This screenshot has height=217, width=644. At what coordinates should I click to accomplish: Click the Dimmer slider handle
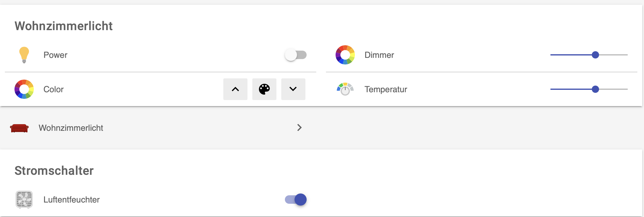click(x=595, y=55)
